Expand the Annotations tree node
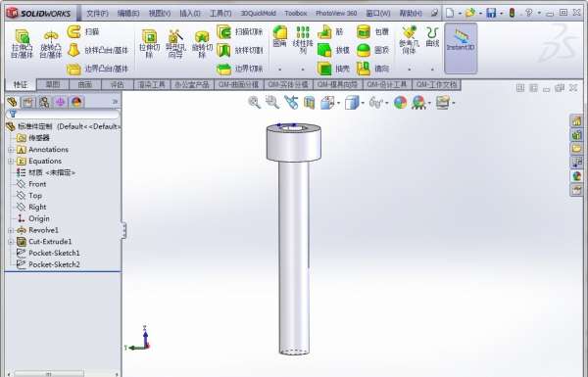Image resolution: width=588 pixels, height=377 pixels. pyautogui.click(x=11, y=150)
